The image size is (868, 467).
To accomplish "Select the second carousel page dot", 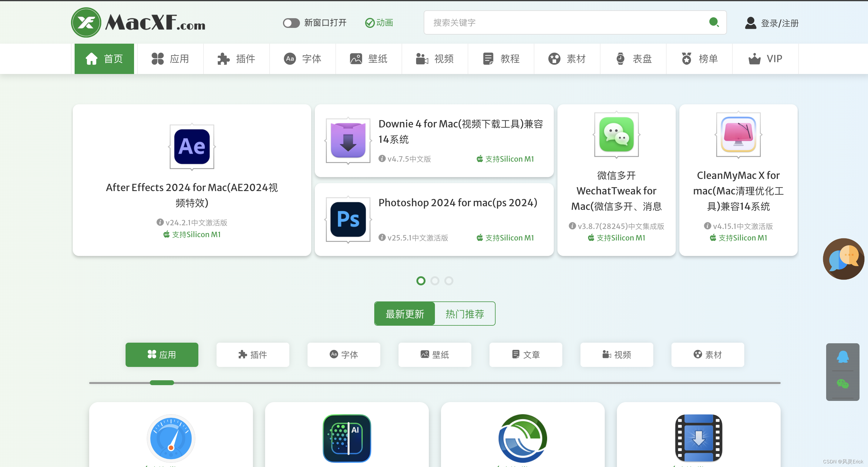I will click(435, 281).
